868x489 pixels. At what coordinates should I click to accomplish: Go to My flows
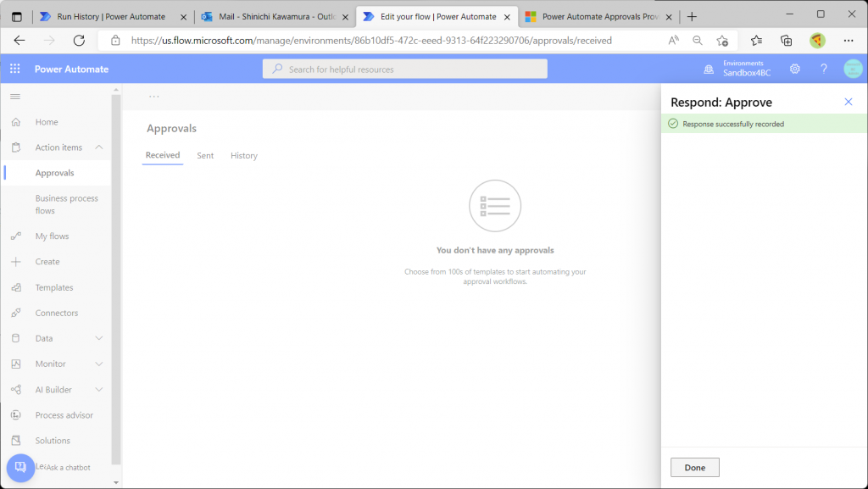52,236
